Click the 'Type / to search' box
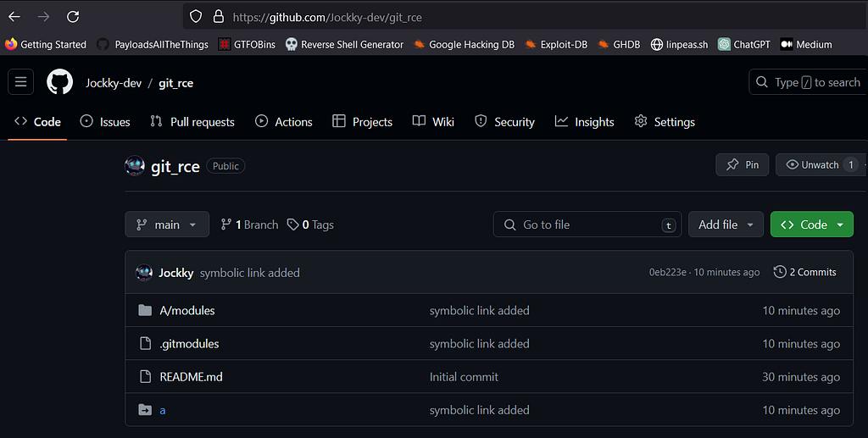868x438 pixels. 808,82
